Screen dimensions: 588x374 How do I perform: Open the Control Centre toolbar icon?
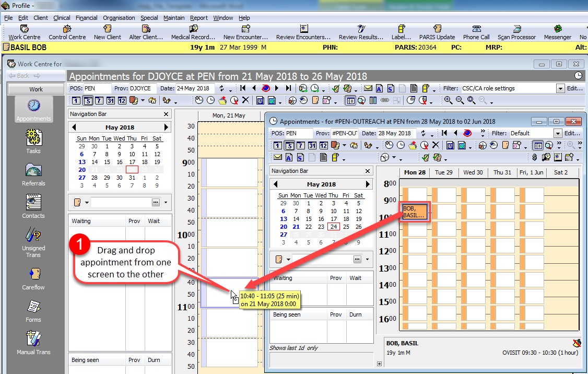coord(67,32)
